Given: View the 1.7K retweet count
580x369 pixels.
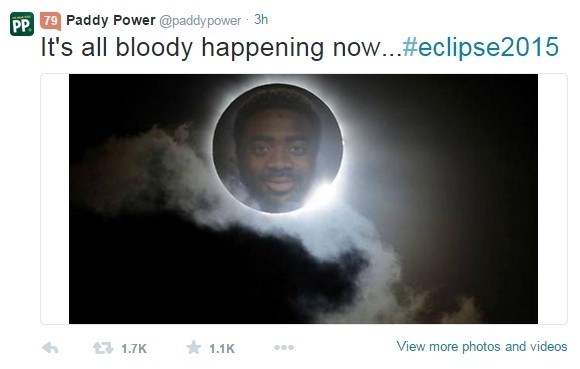Looking at the screenshot, I should [134, 348].
